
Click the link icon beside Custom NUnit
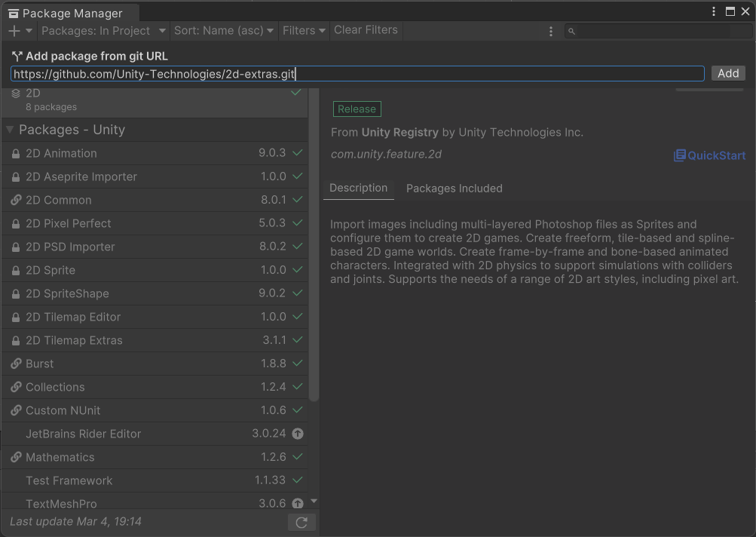click(16, 410)
